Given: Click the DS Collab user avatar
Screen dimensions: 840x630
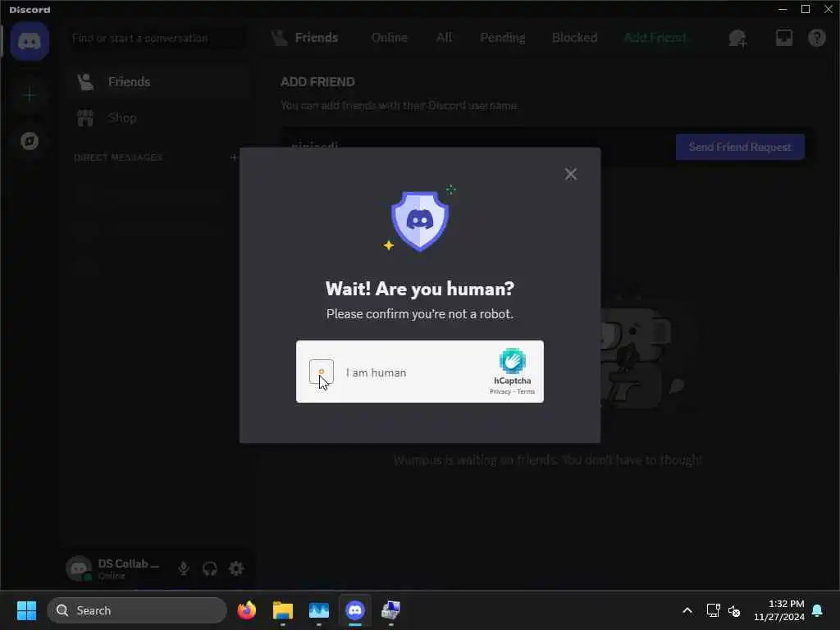Looking at the screenshot, I should point(79,568).
